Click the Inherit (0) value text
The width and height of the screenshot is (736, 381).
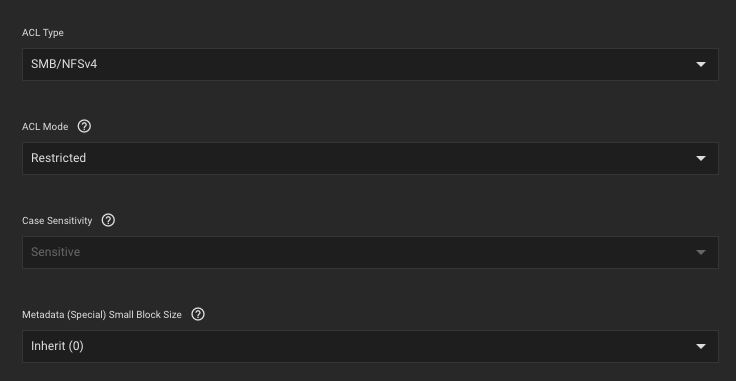(57, 346)
